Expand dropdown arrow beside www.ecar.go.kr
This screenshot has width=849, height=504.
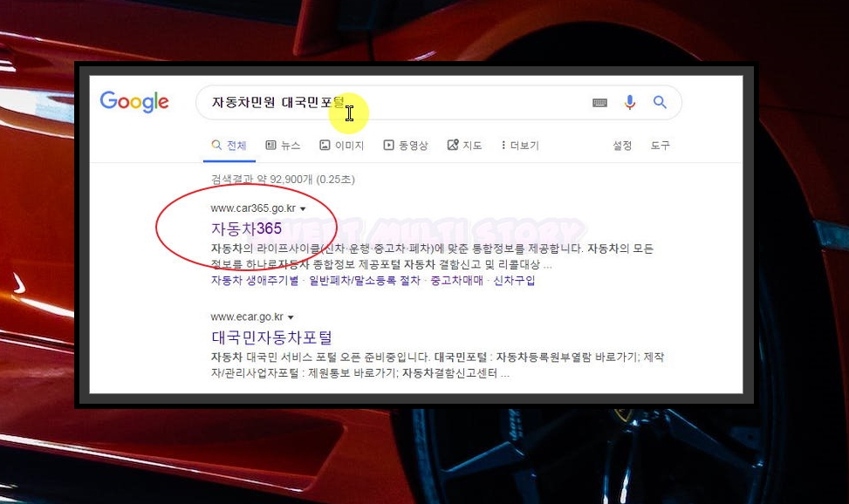pyautogui.click(x=291, y=317)
